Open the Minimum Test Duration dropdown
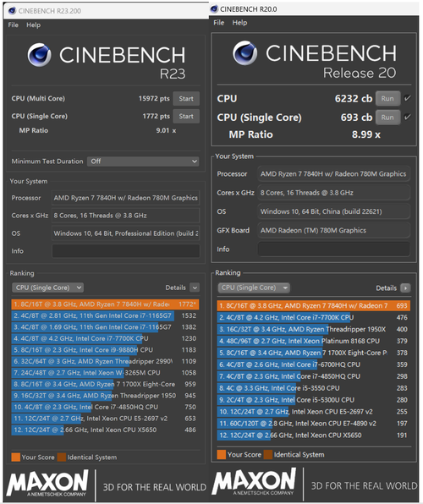Viewport: 423px width, 504px height. 143,162
